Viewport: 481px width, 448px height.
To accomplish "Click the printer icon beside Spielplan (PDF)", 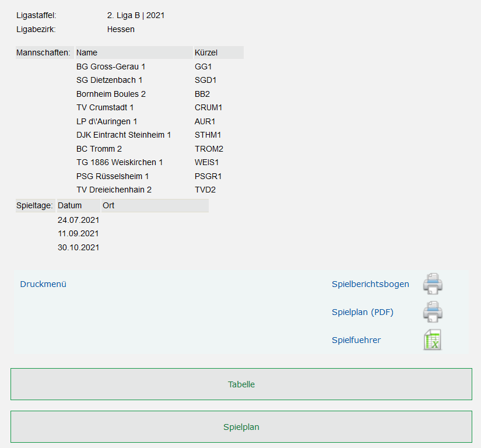I will [x=433, y=312].
